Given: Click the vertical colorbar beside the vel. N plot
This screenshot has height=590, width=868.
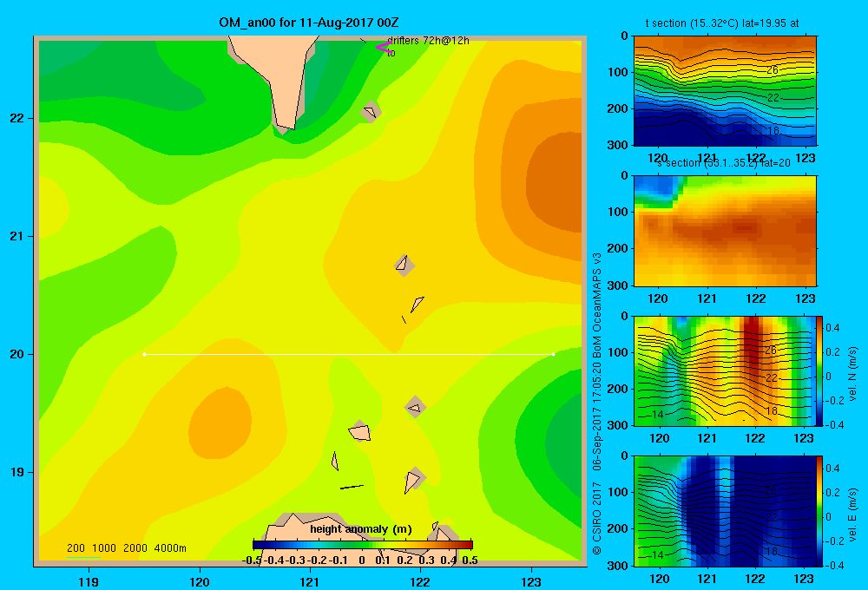Looking at the screenshot, I should 819,370.
